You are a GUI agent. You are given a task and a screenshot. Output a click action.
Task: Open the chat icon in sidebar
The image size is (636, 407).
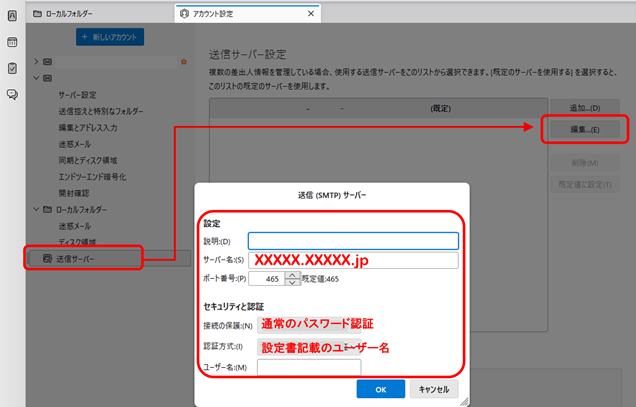[x=12, y=94]
